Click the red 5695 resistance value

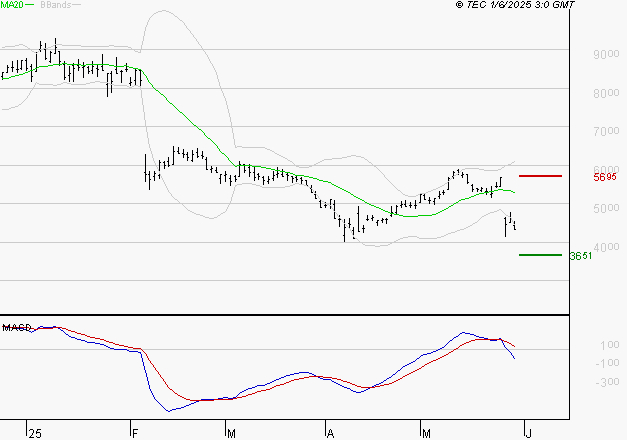tap(605, 177)
